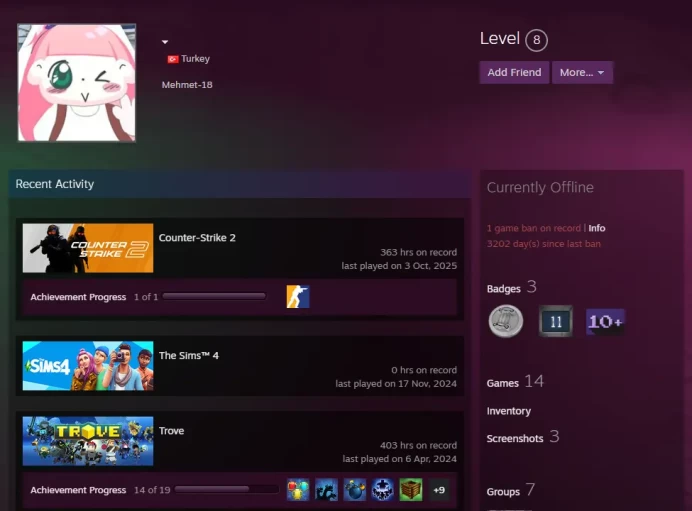Viewport: 692px width, 511px height.
Task: Click the Turkey flag icon
Action: [173, 59]
